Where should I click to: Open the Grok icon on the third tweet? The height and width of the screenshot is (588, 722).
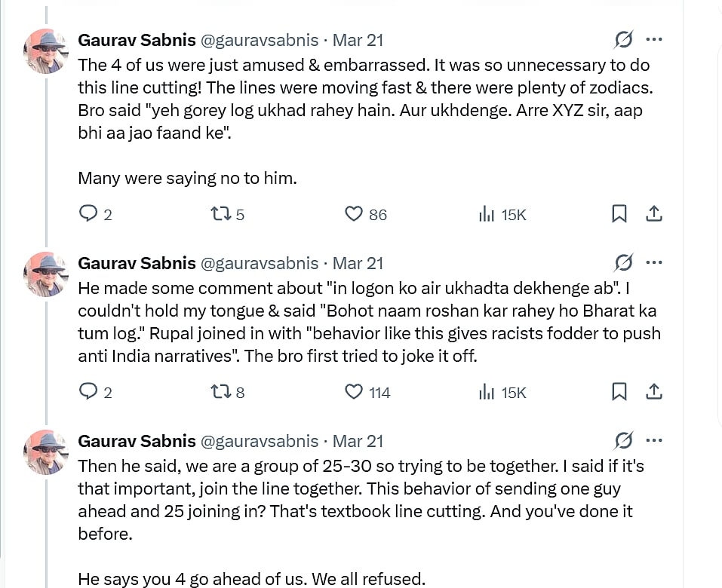pyautogui.click(x=623, y=440)
